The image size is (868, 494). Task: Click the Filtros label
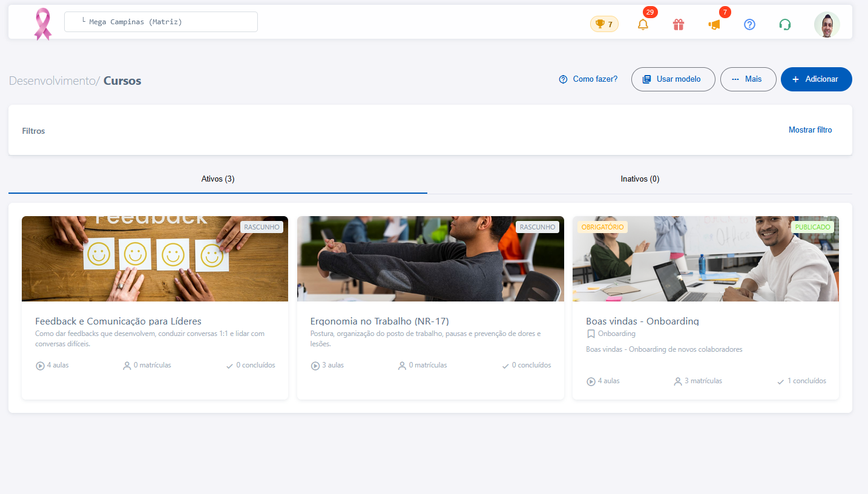click(x=33, y=131)
